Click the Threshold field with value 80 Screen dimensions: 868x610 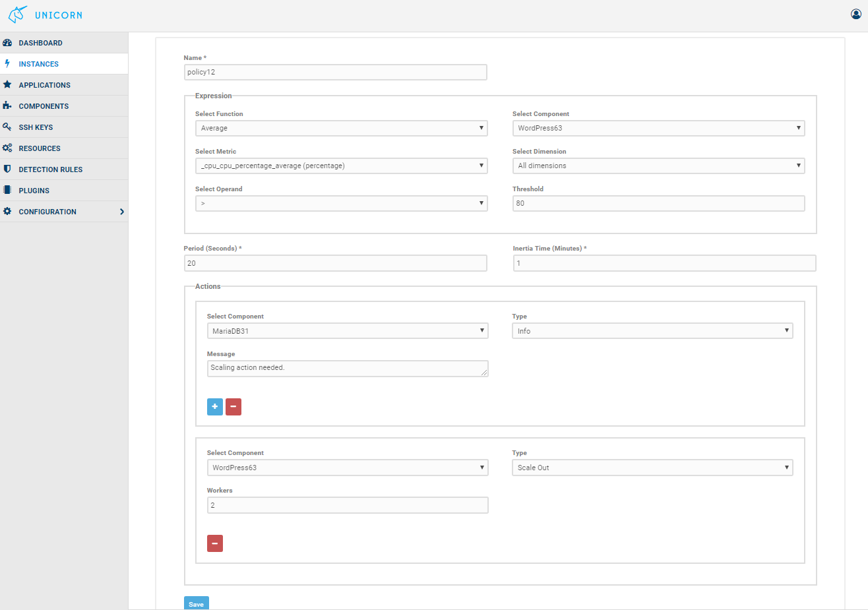(x=658, y=203)
